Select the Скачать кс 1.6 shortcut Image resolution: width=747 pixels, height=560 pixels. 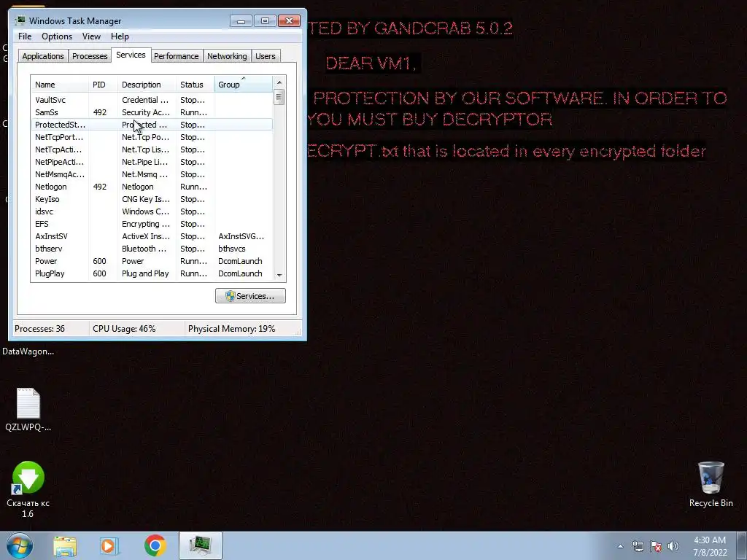(28, 489)
